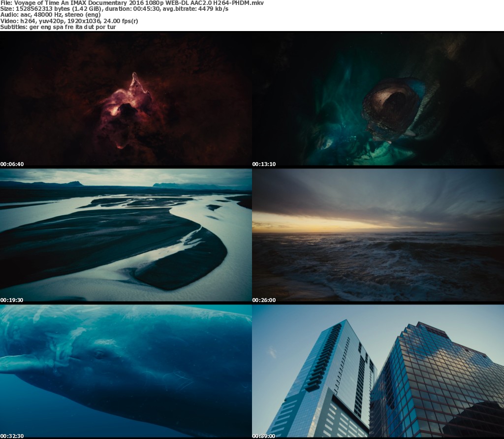Select the 00:19:30 timestamp

click(x=12, y=300)
